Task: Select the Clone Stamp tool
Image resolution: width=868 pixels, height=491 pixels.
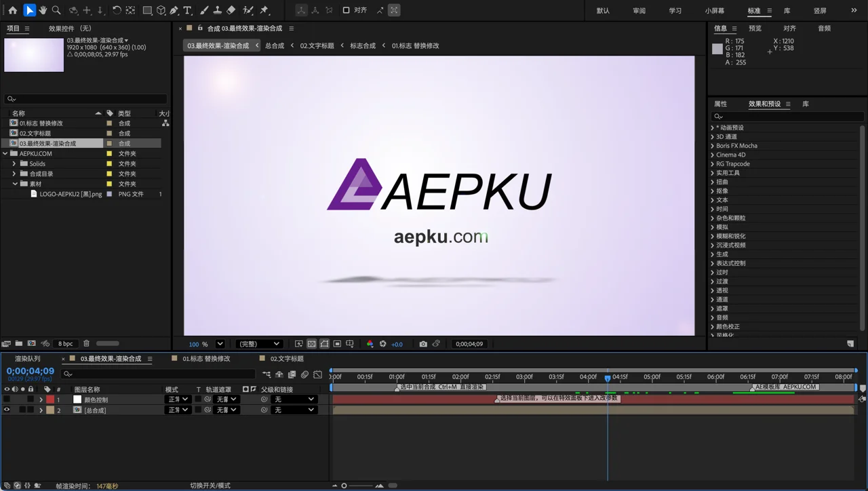Action: click(x=218, y=10)
